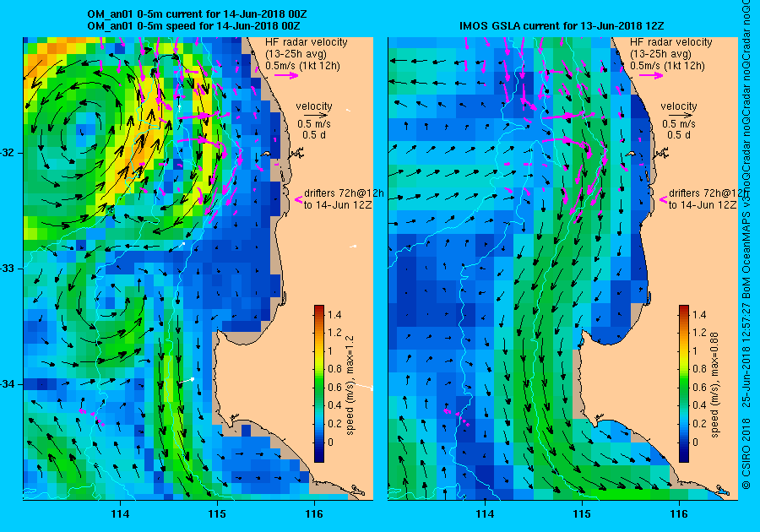The height and width of the screenshot is (532, 760).
Task: Click the black velocity legend arrow on right map
Action: click(681, 116)
